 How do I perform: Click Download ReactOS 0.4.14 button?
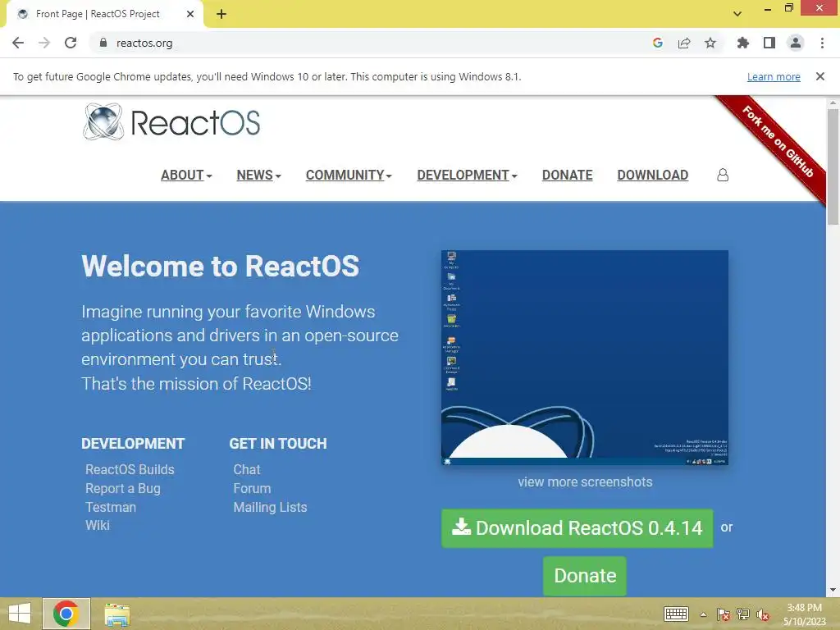577,528
